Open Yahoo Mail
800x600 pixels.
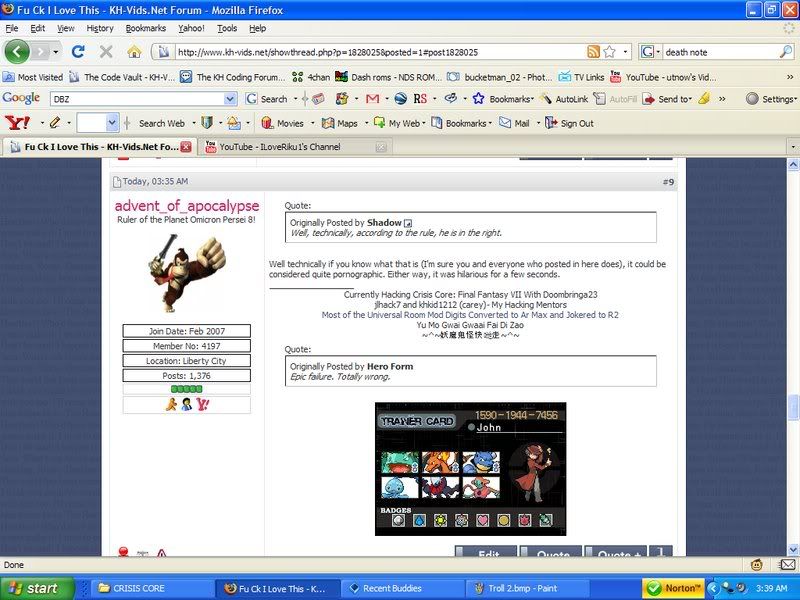pos(514,123)
